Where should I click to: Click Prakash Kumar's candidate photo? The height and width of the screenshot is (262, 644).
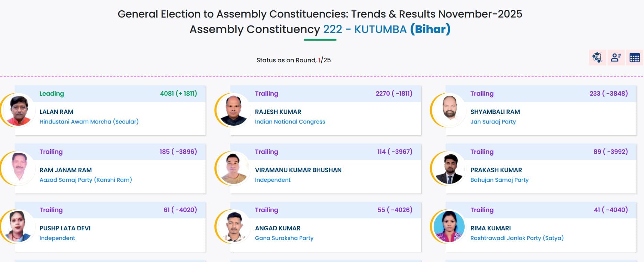pos(449,168)
